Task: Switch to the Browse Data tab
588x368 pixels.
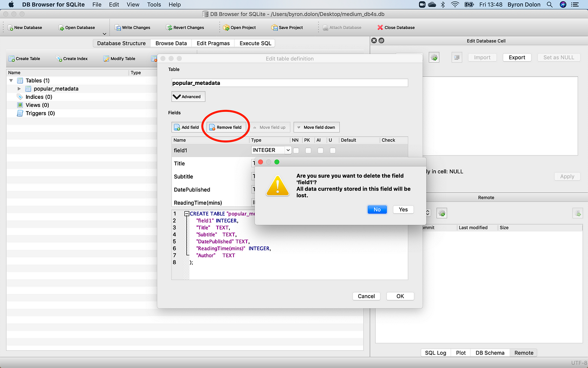Action: [x=171, y=43]
